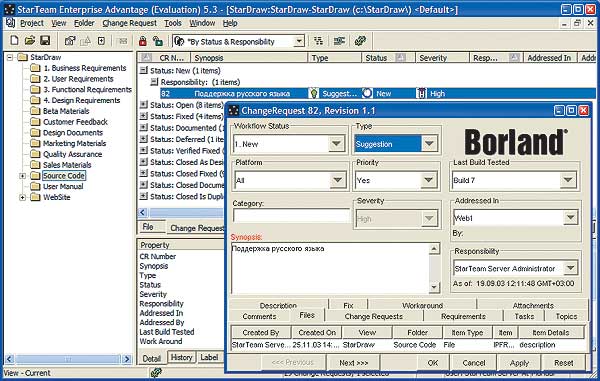The image size is (600, 381).
Task: Click the WebSite folder icon
Action: (x=35, y=197)
